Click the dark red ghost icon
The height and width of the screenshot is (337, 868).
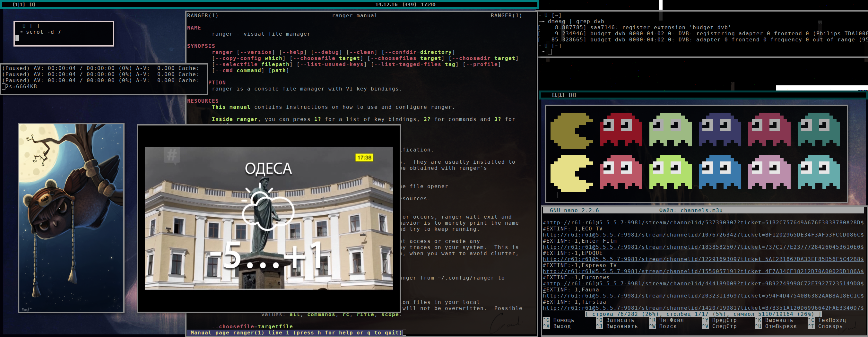point(621,130)
